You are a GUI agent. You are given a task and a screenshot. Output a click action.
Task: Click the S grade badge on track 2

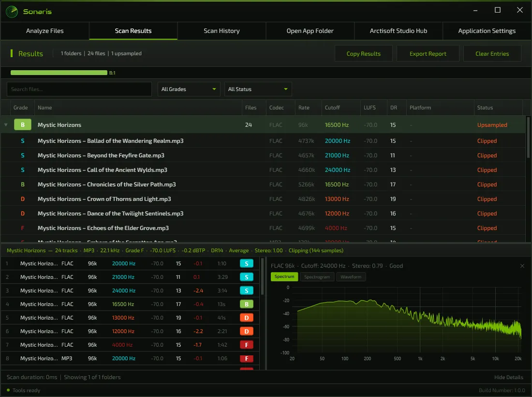tap(247, 277)
